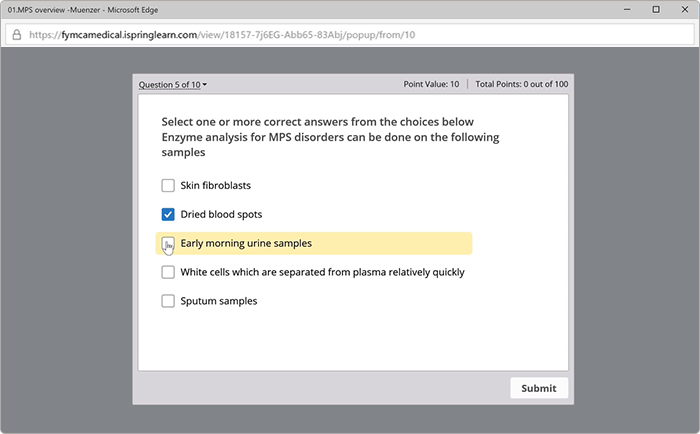Click the Total Points score text

tap(521, 84)
